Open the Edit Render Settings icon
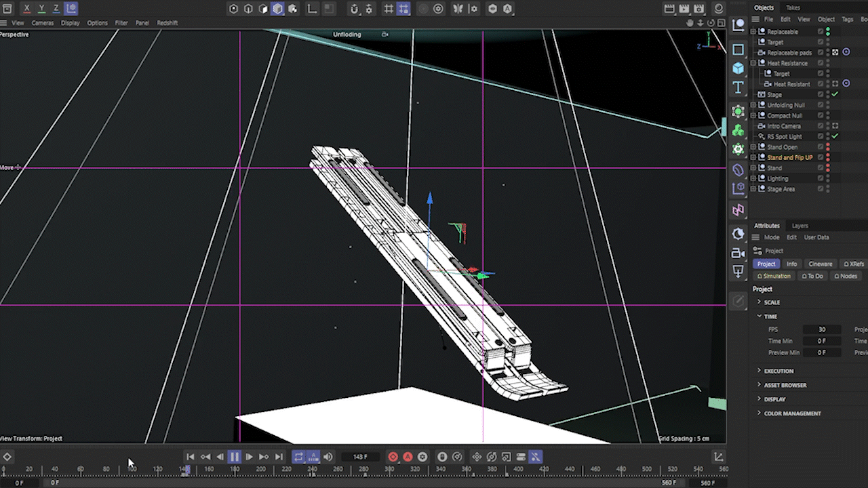 tap(699, 9)
